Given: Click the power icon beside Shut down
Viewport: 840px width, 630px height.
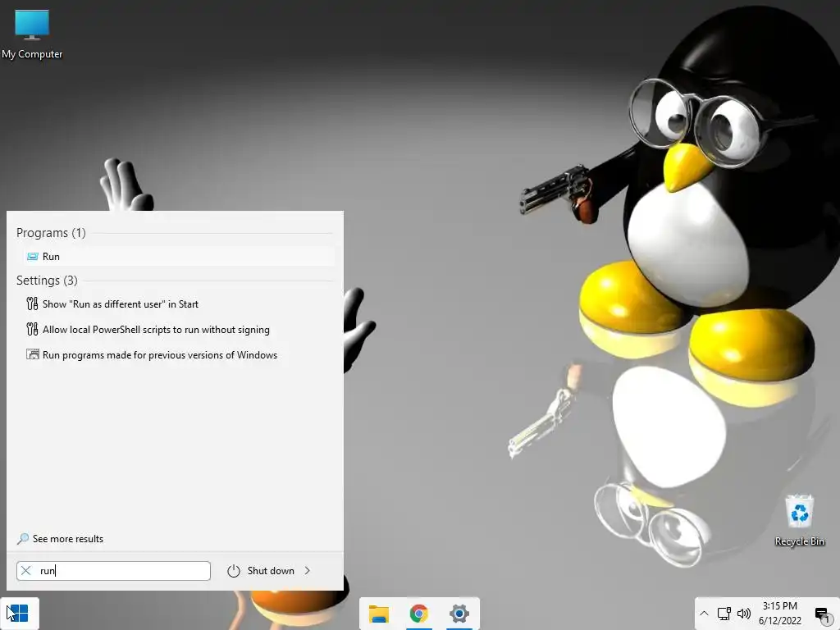Looking at the screenshot, I should 234,571.
